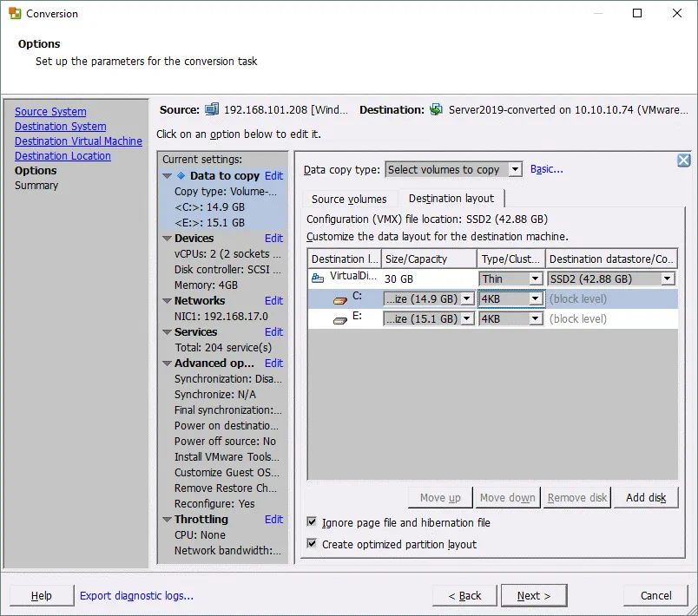Close the data copy panel with X icon
Image resolution: width=698 pixels, height=616 pixels.
[683, 161]
